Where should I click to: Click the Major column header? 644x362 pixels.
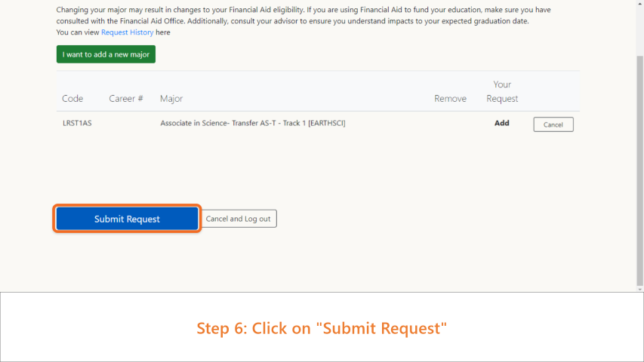[171, 99]
